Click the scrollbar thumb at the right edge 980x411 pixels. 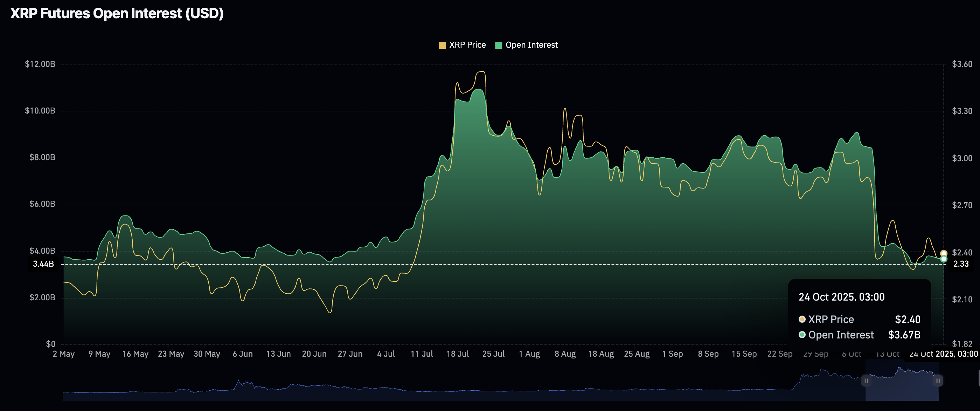pyautogui.click(x=979, y=378)
